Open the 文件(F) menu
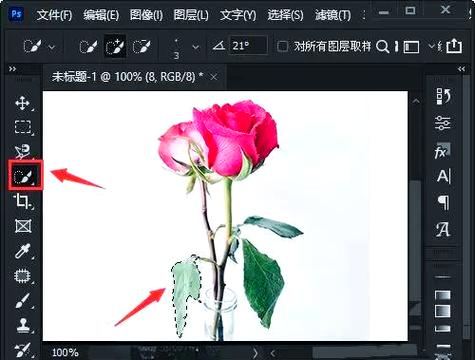 (x=54, y=15)
